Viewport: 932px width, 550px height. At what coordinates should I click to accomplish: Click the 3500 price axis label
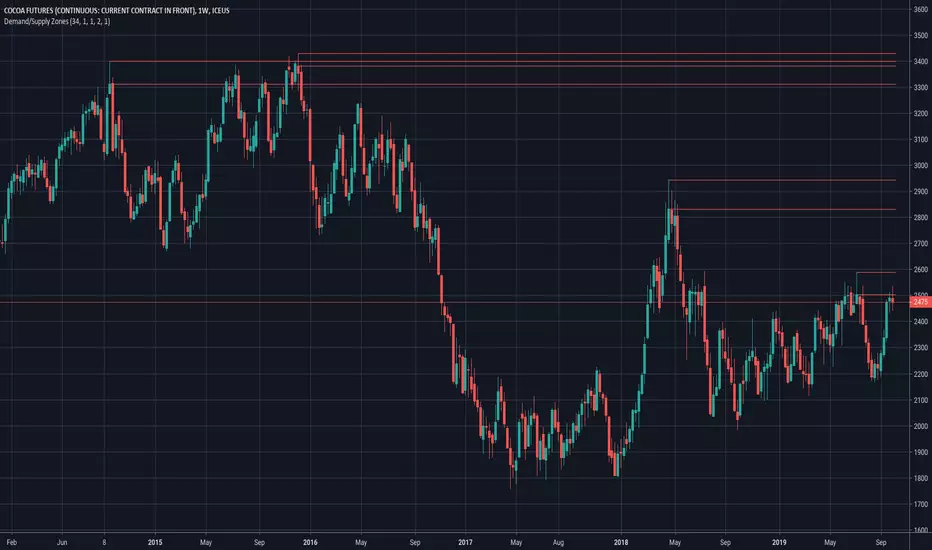[920, 36]
